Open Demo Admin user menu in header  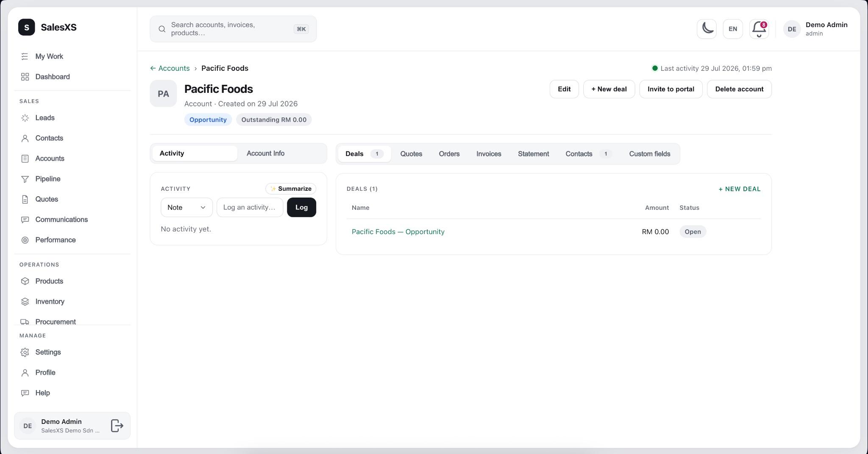pos(815,29)
